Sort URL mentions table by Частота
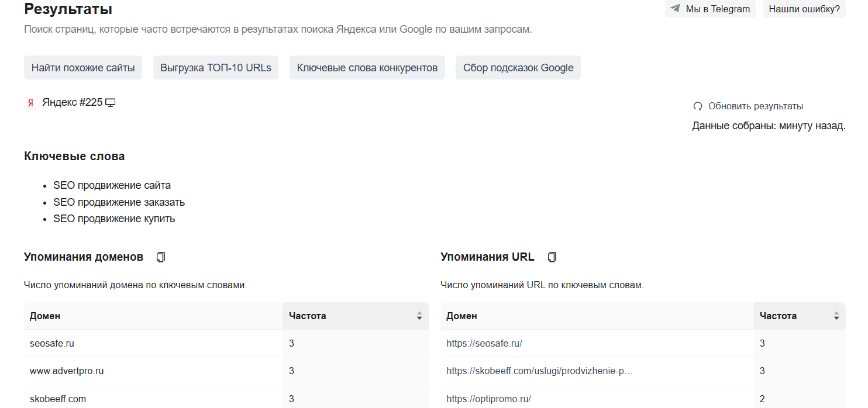The width and height of the screenshot is (868, 408). click(836, 316)
